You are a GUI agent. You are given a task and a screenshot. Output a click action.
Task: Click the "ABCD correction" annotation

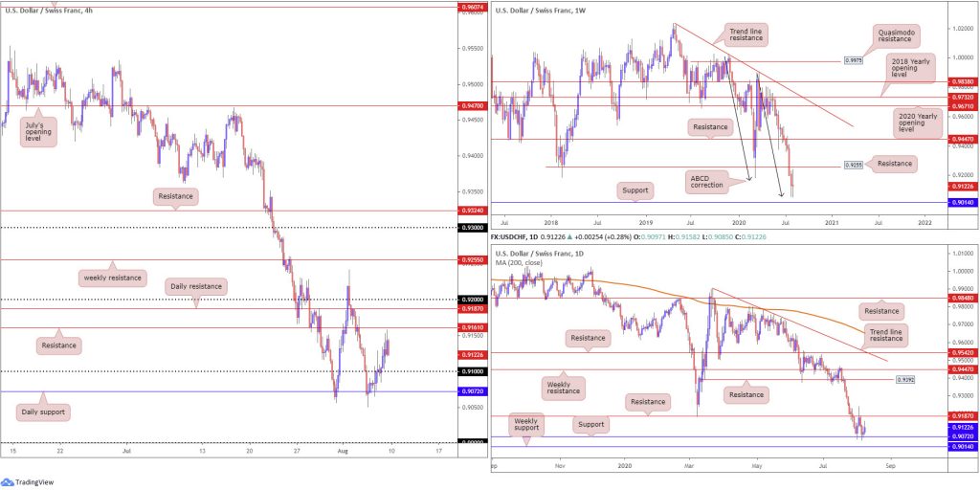(714, 181)
